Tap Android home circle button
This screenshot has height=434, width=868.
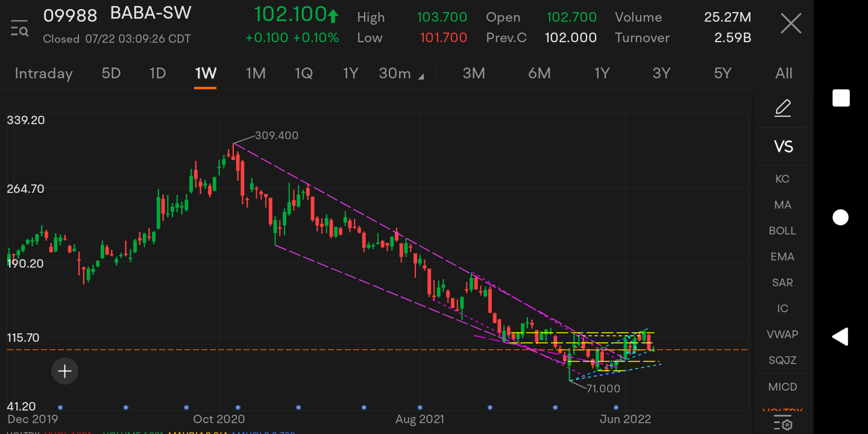[x=841, y=217]
